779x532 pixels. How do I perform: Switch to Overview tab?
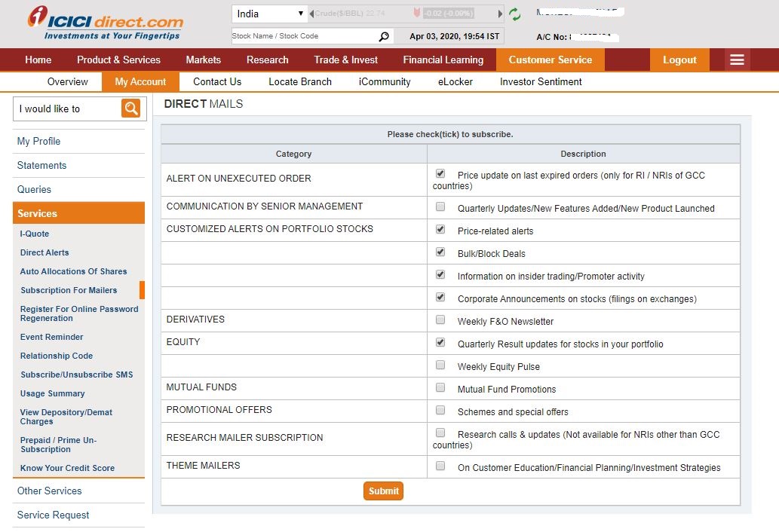click(68, 81)
